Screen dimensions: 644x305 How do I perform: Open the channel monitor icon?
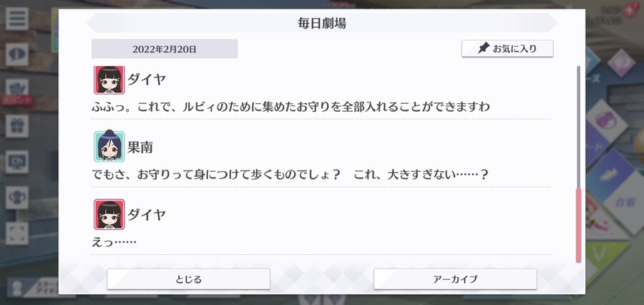pos(17,162)
